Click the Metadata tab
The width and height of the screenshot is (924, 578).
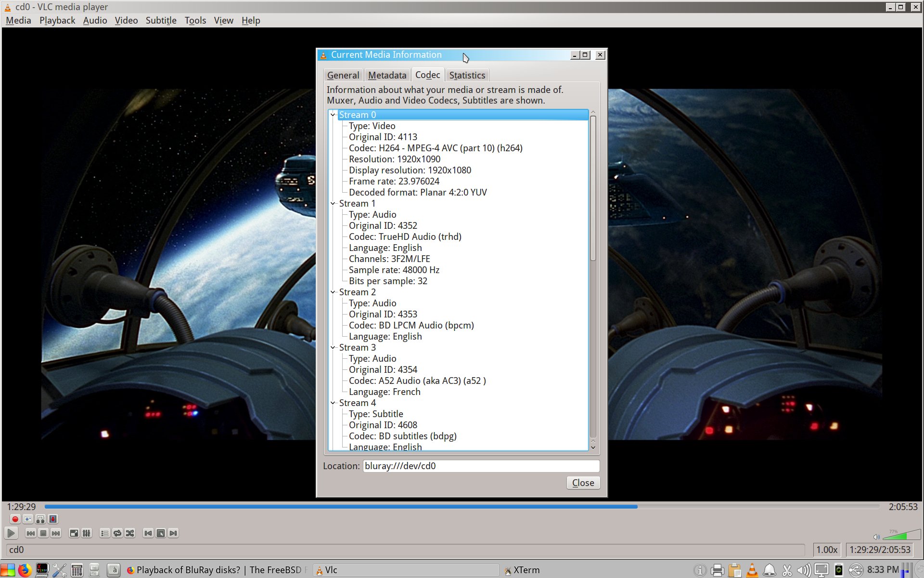387,75
